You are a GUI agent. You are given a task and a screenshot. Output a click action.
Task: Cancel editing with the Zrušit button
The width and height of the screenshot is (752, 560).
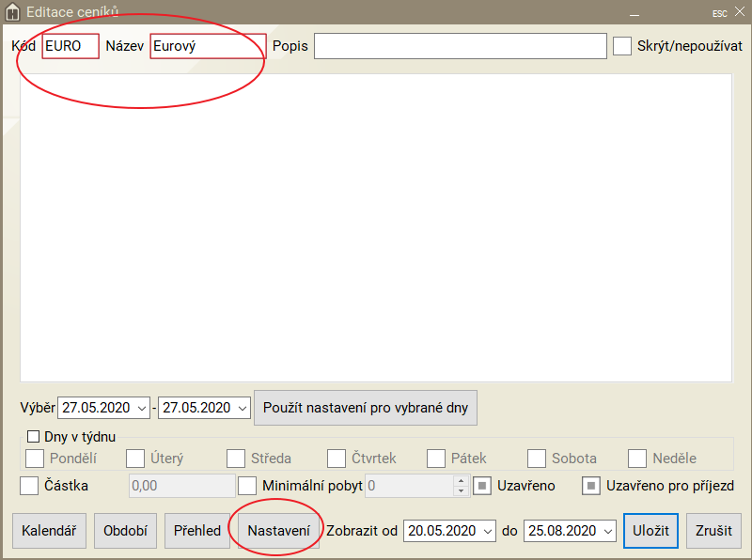(713, 531)
